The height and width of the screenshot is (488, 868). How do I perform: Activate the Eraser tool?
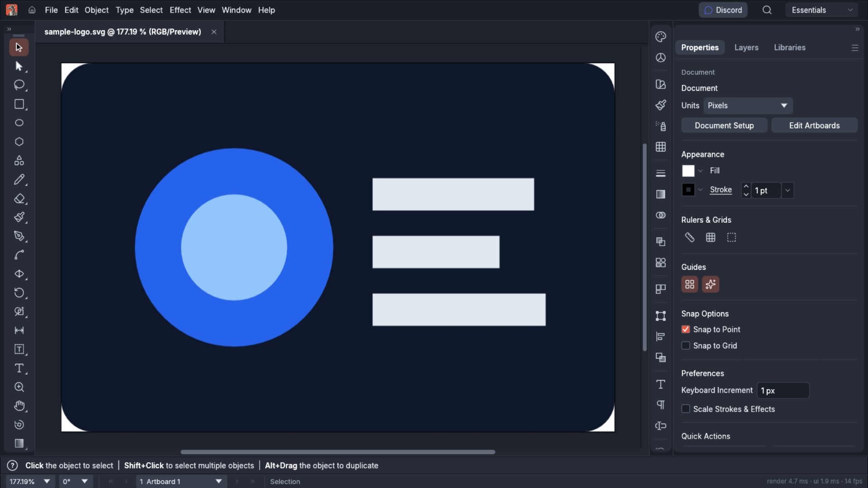pos(19,198)
